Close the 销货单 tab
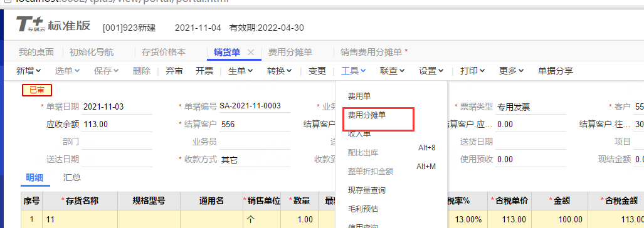 (x=251, y=53)
